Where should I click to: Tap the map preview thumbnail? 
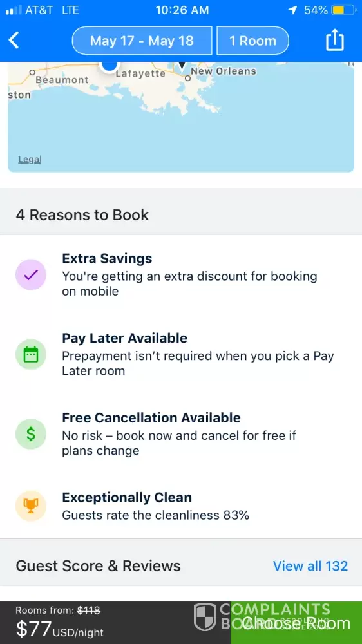coord(181,117)
